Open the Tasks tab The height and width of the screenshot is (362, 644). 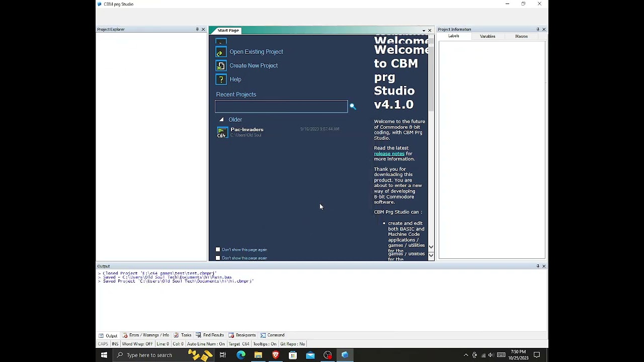(183, 335)
